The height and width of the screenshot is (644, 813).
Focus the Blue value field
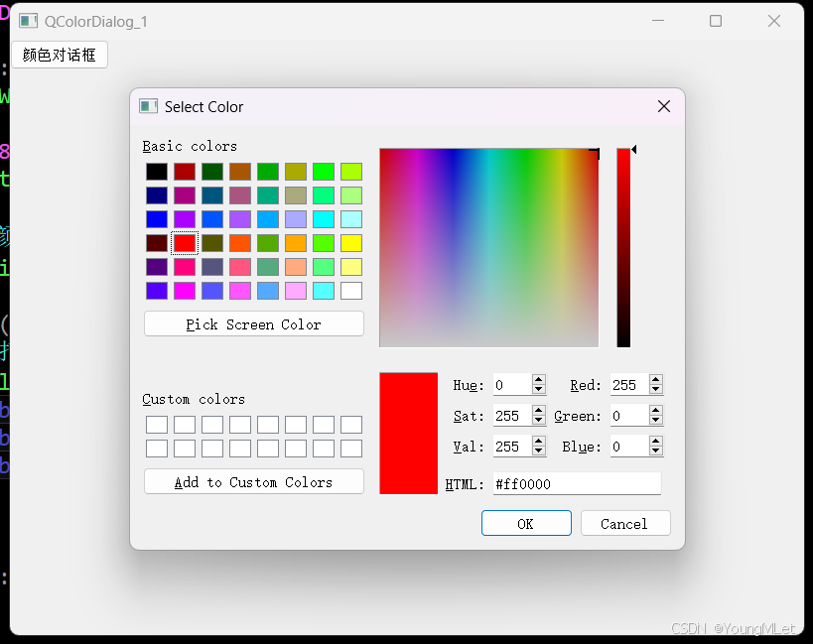(629, 447)
